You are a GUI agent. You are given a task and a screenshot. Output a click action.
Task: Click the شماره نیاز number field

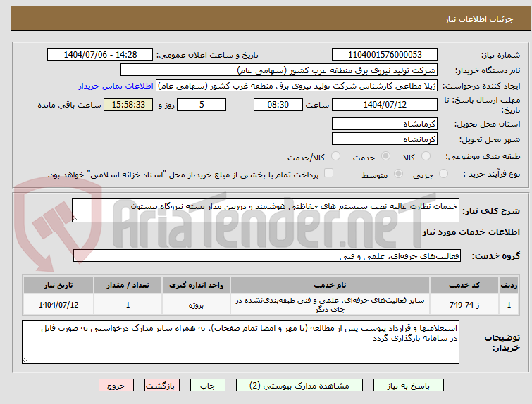(x=385, y=55)
